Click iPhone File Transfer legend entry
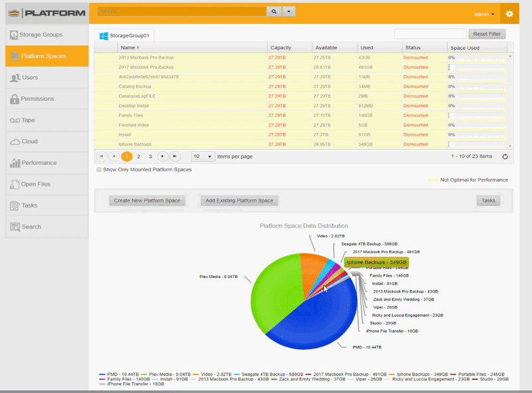Viewport: 532px width, 393px height. [132, 384]
